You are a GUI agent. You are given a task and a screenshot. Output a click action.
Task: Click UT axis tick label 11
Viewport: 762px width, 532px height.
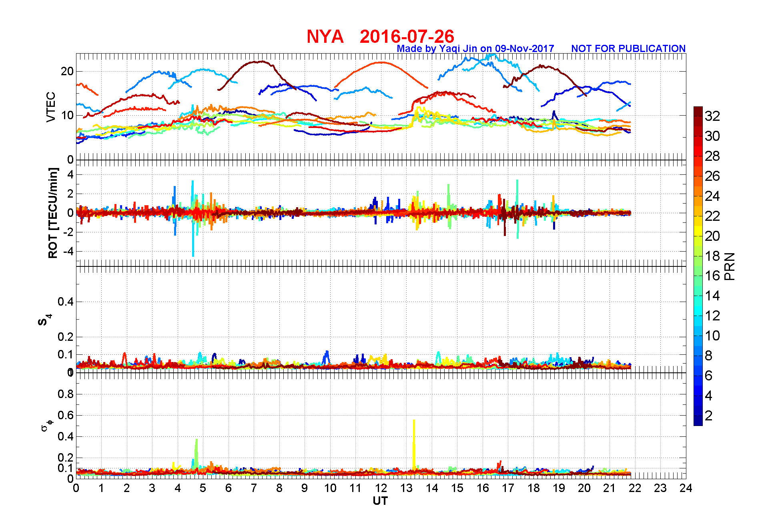point(355,488)
